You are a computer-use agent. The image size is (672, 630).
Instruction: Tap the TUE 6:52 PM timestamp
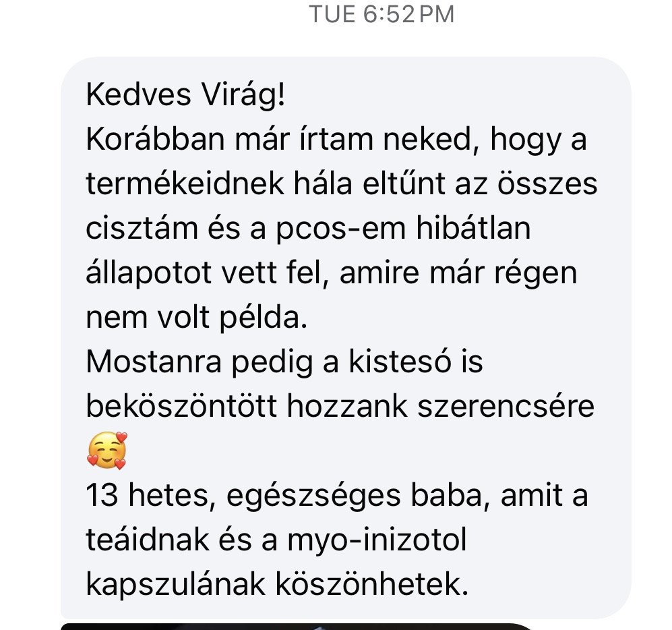tap(381, 14)
